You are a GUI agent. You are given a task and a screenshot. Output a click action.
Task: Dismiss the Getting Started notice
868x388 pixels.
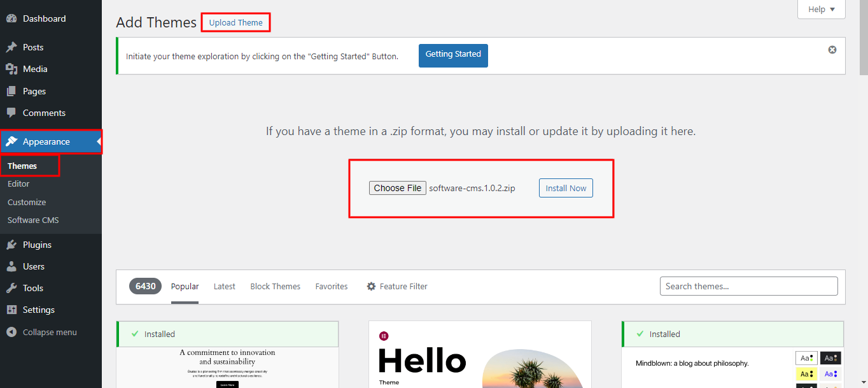(x=832, y=50)
